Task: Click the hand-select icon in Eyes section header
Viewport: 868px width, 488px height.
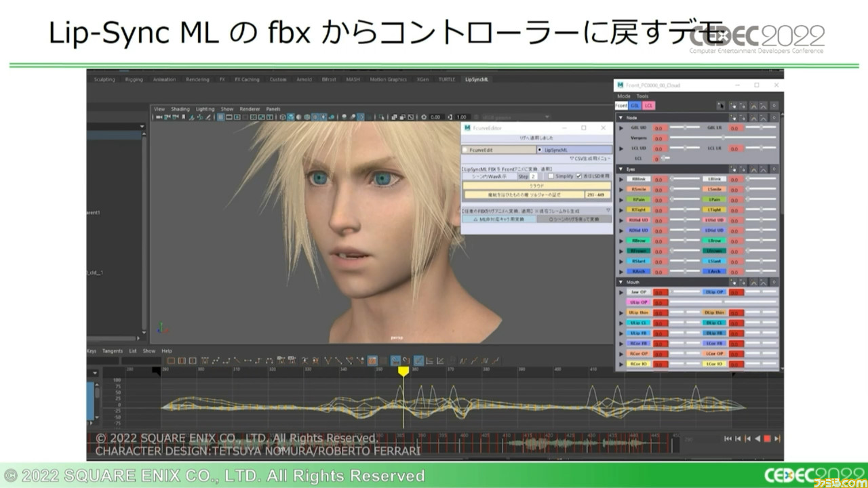Action: 733,169
